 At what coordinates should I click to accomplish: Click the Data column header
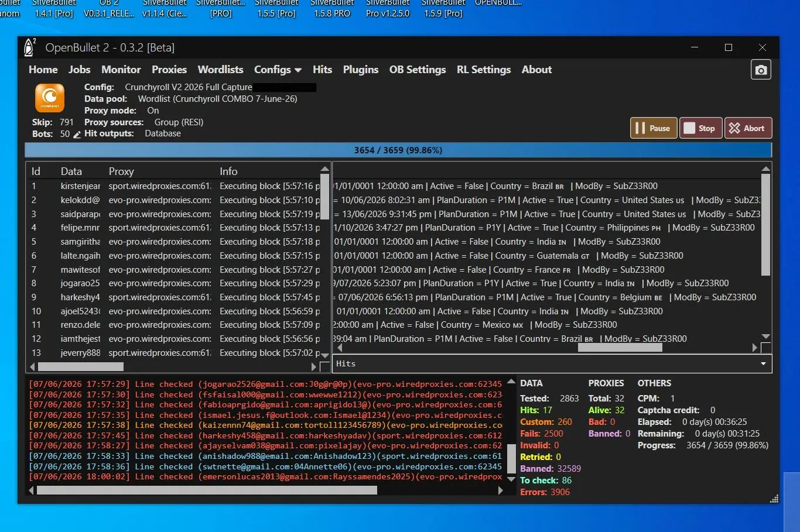[71, 171]
